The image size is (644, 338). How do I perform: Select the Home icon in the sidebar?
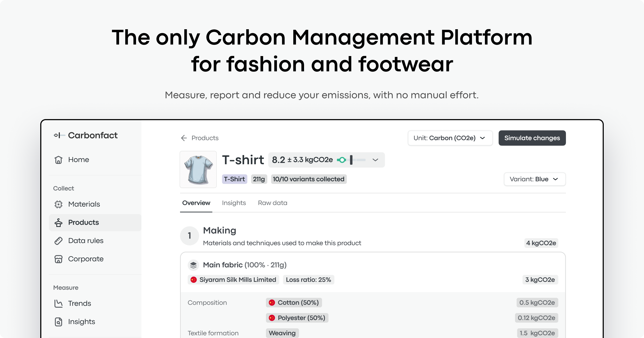pos(58,159)
